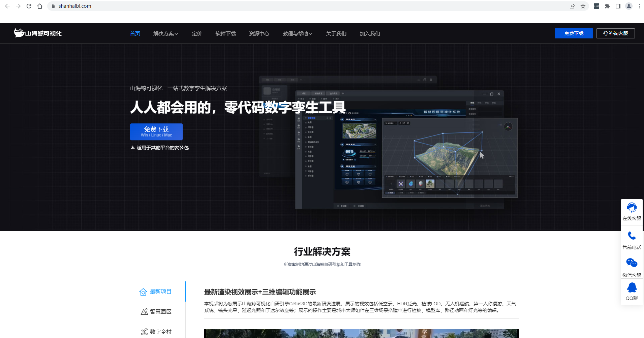This screenshot has height=338, width=644.
Task: Open the 软件下载 nav item
Action: tap(225, 33)
